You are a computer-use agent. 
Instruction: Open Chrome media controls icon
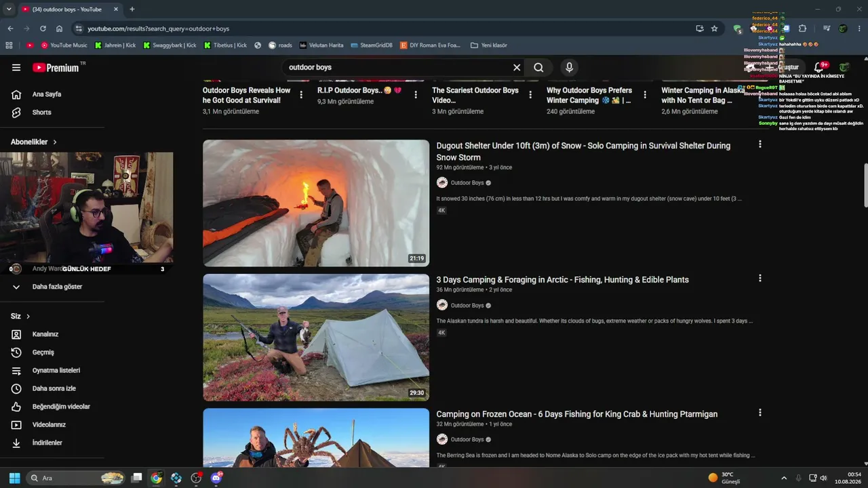[827, 28]
